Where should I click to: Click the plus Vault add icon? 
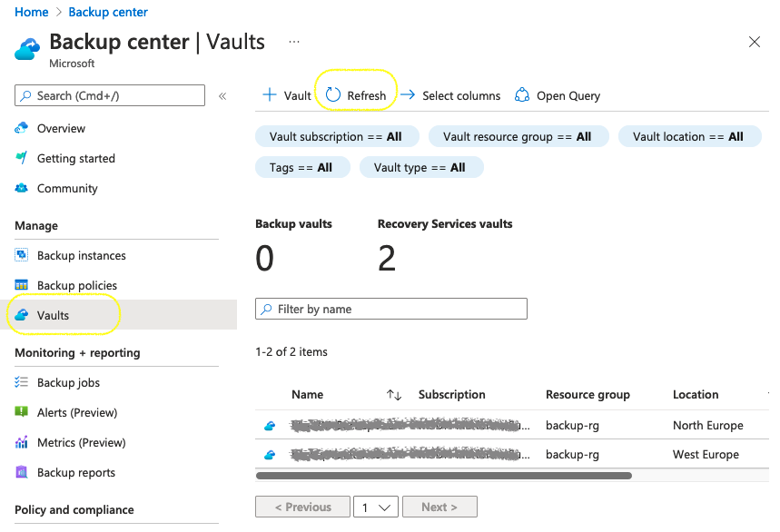pyautogui.click(x=269, y=94)
